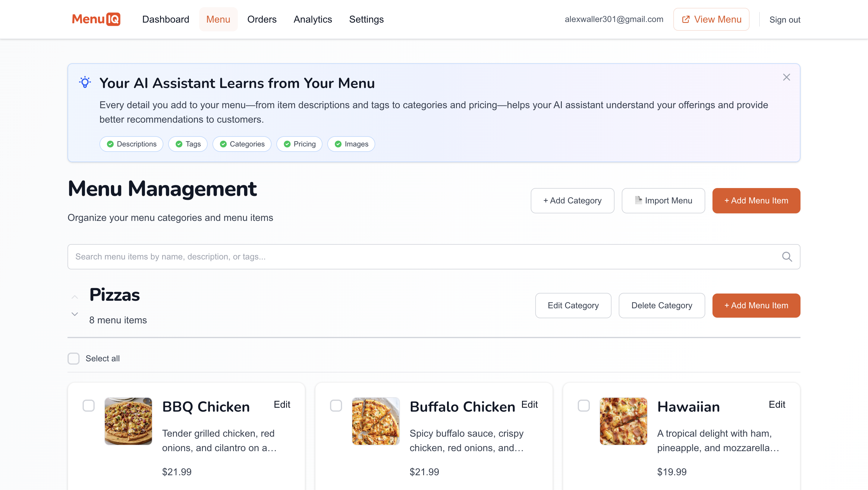
Task: Click the Add Category button
Action: click(x=572, y=200)
